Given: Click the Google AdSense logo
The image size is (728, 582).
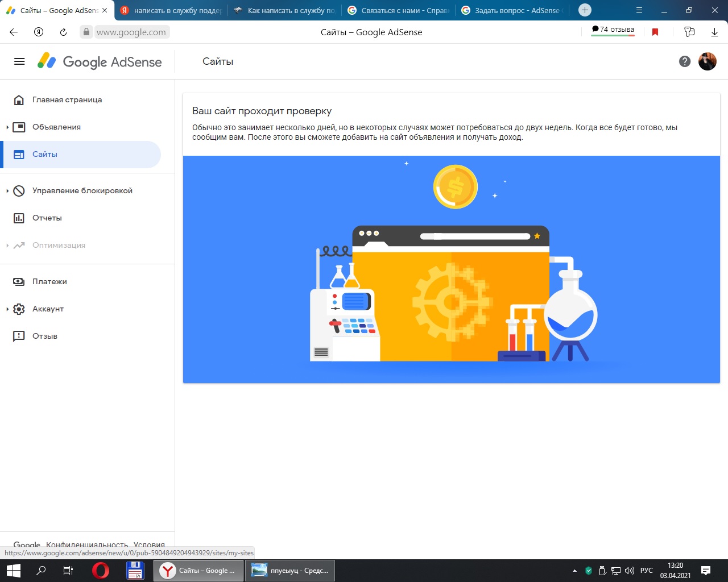Looking at the screenshot, I should [100, 61].
